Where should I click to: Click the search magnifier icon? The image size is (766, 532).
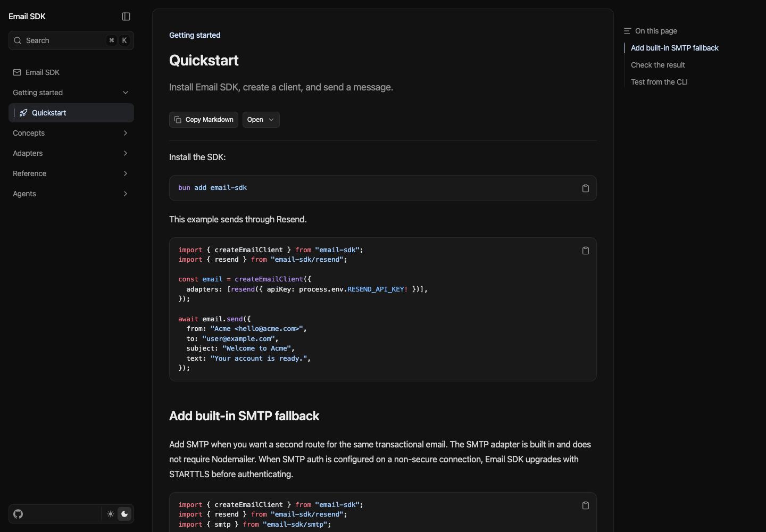[x=18, y=40]
